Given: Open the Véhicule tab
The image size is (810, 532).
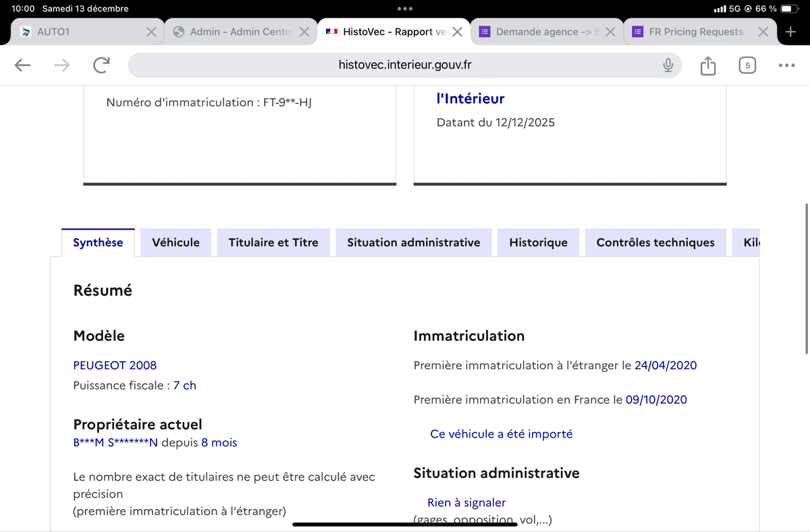Looking at the screenshot, I should tap(175, 242).
